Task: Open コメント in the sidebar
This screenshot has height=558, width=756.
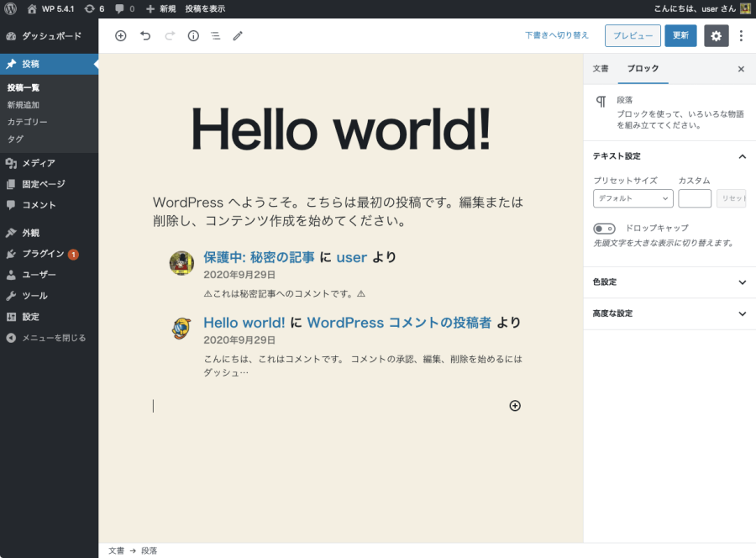Action: click(50, 205)
